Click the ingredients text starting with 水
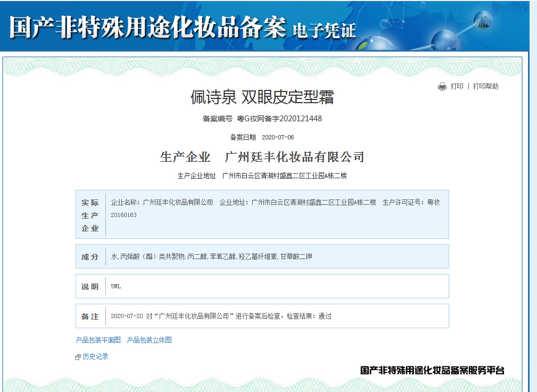 [x=211, y=257]
